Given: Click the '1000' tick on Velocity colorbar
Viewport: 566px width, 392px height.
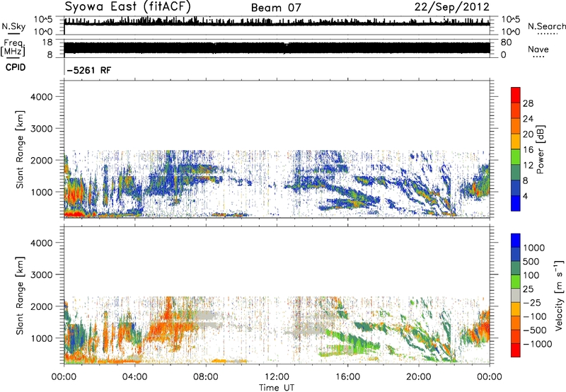Looking at the screenshot, I should (534, 248).
